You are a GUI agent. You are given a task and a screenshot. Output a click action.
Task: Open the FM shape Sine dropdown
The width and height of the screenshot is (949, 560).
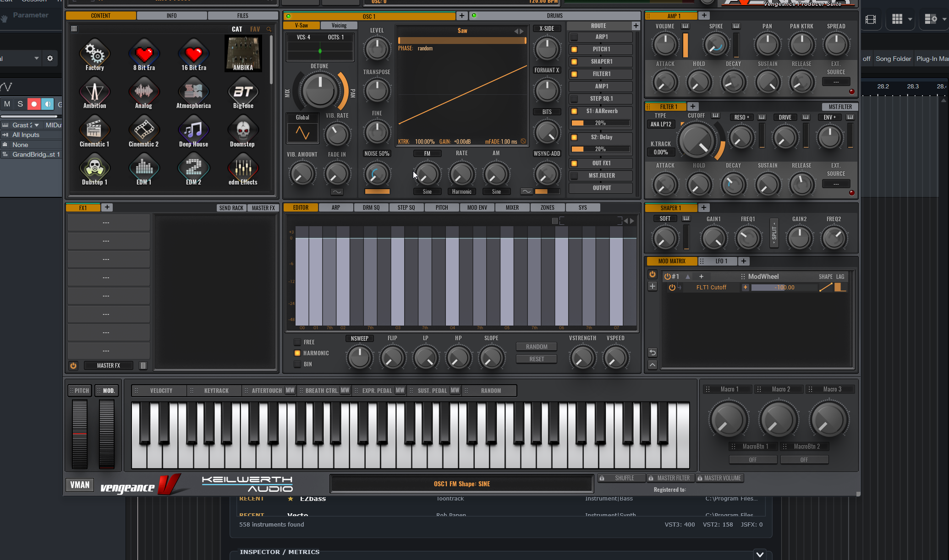(x=427, y=192)
